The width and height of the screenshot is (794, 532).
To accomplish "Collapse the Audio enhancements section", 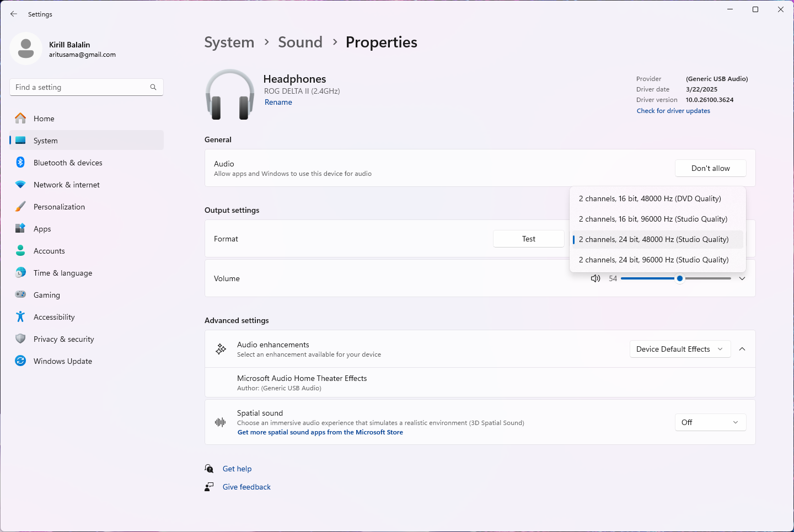I will click(x=742, y=349).
